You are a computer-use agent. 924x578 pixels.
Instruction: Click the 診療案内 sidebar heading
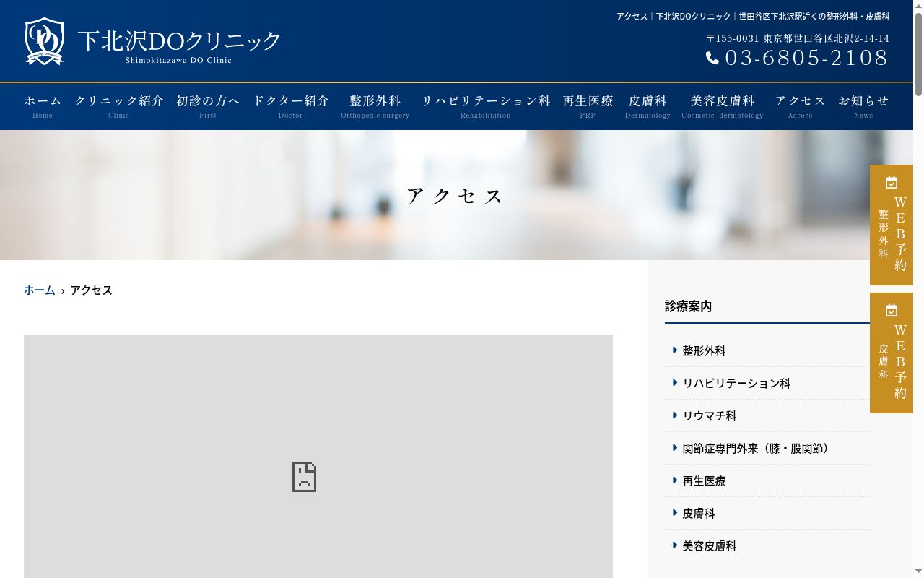pos(688,306)
